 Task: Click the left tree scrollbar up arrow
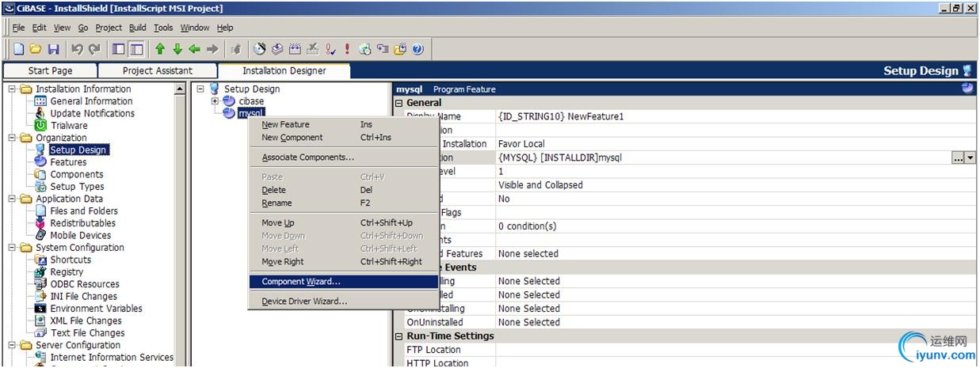[x=180, y=89]
